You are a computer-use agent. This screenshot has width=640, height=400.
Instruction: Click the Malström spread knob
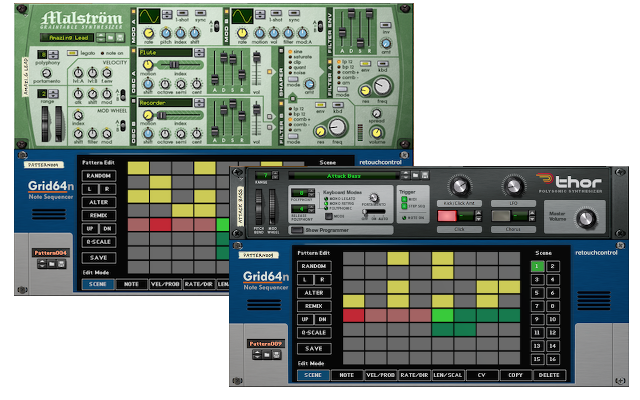(x=376, y=113)
